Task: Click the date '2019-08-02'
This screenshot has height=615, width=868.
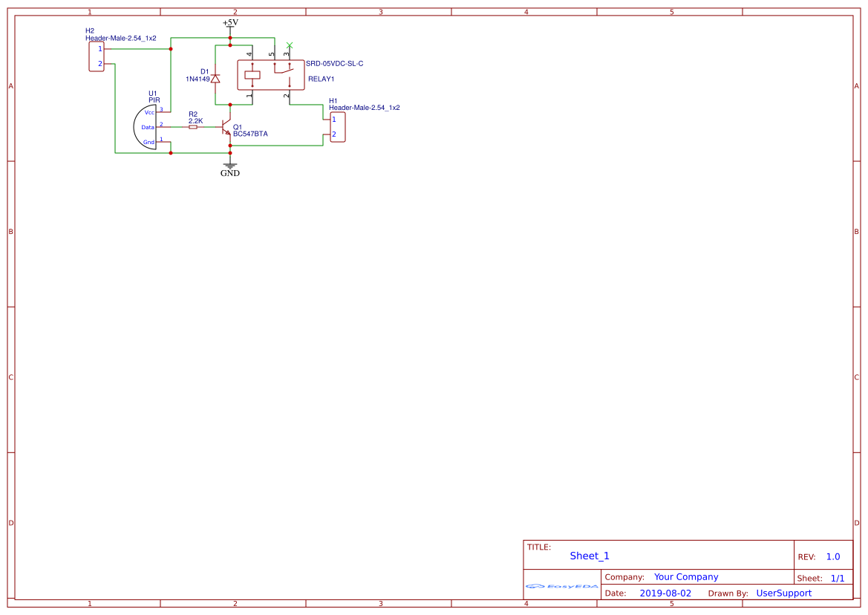Action: (665, 593)
